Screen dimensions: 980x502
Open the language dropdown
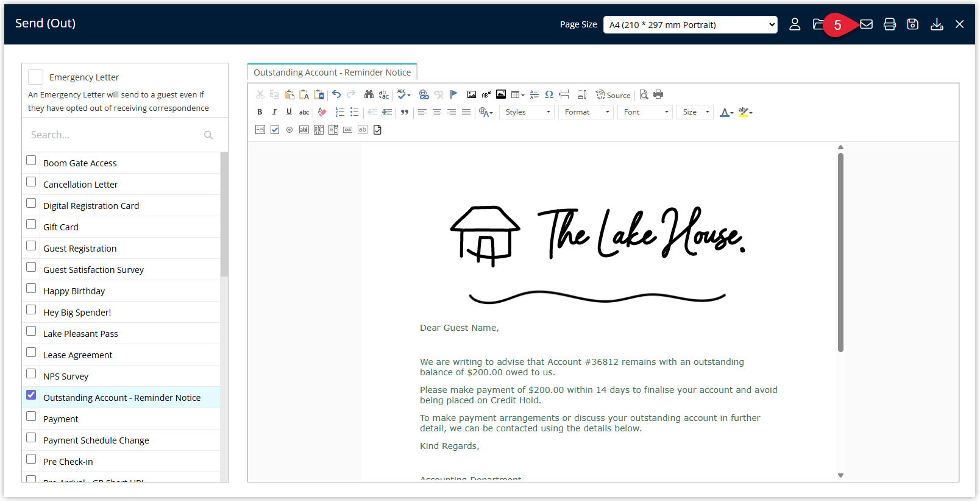(x=486, y=112)
